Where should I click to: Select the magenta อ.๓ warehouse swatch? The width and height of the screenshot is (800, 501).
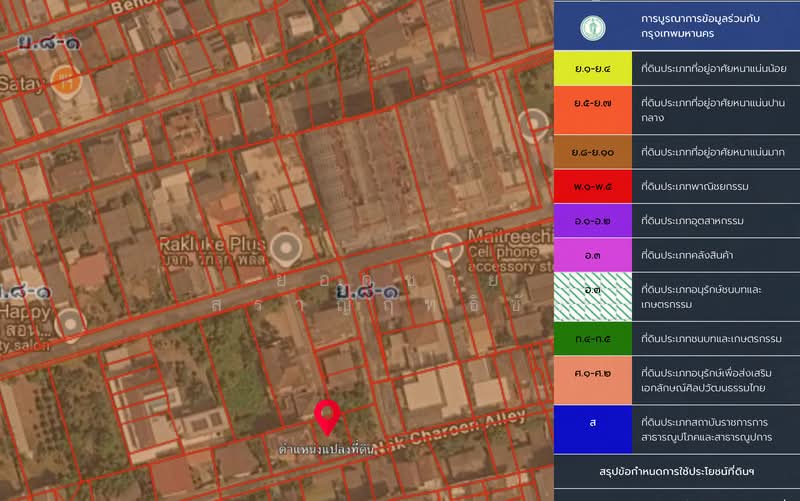coord(593,254)
